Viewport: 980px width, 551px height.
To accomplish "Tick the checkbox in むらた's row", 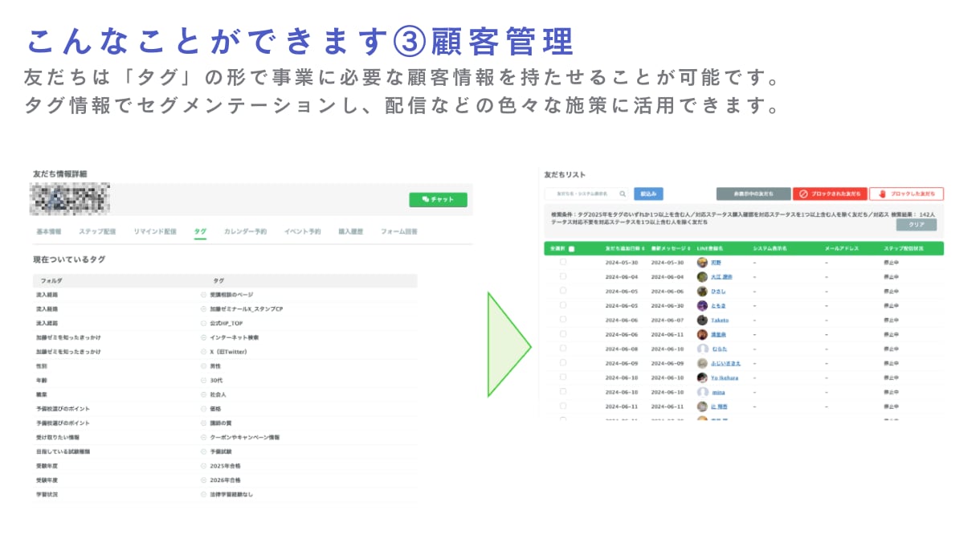I will pos(563,349).
